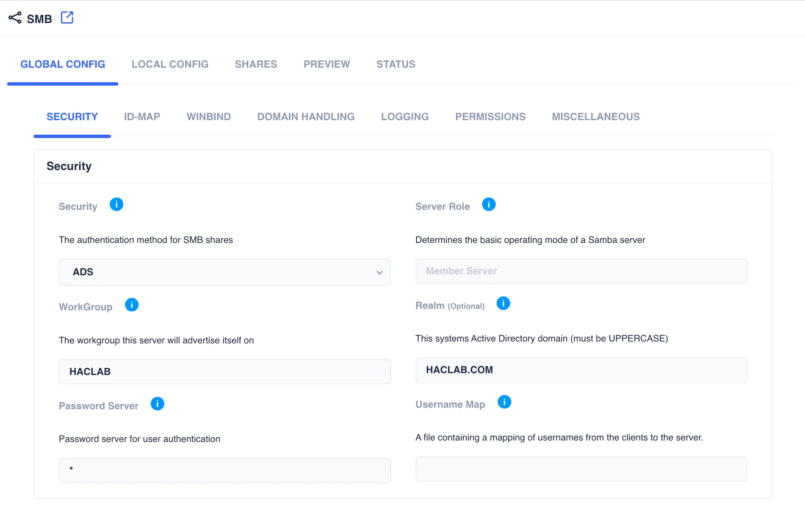The width and height of the screenshot is (805, 532).
Task: Click the empty Username Map file field
Action: click(x=581, y=469)
